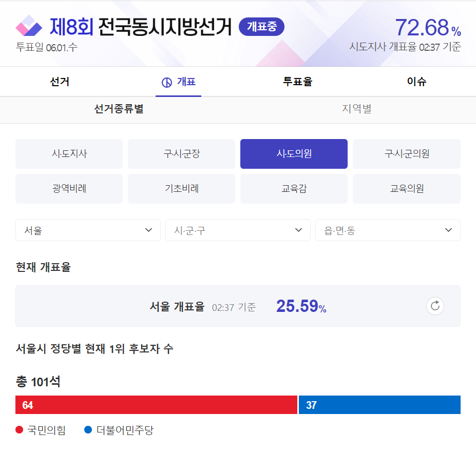Open the 읍·면·동 dropdown
This screenshot has height=453, width=476.
(x=388, y=230)
